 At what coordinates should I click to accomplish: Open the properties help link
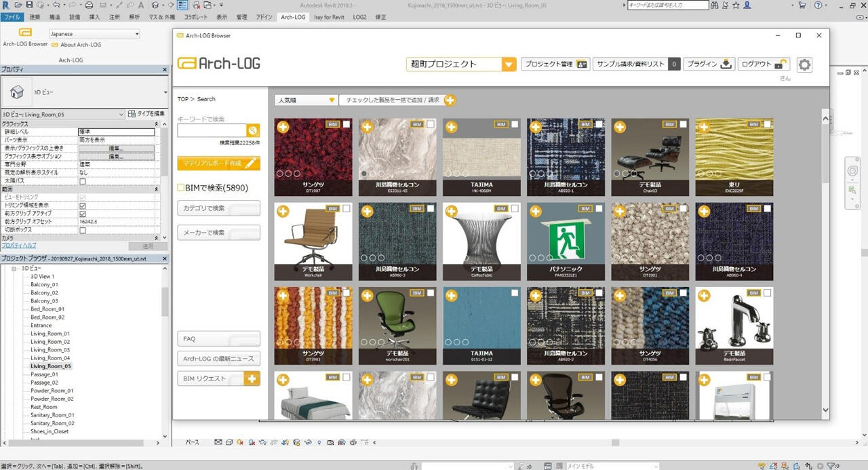tap(19, 246)
